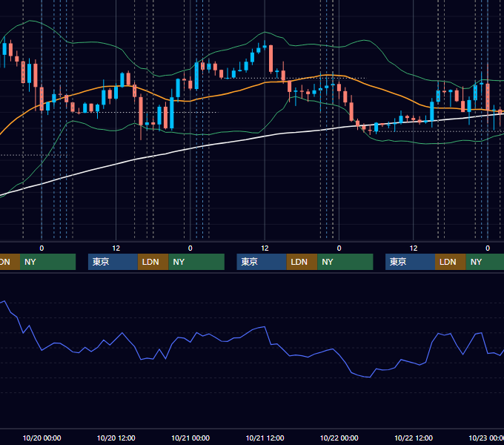This screenshot has width=504, height=445.
Task: Select the NY session block following 10/20 LDN
Action: tap(196, 262)
